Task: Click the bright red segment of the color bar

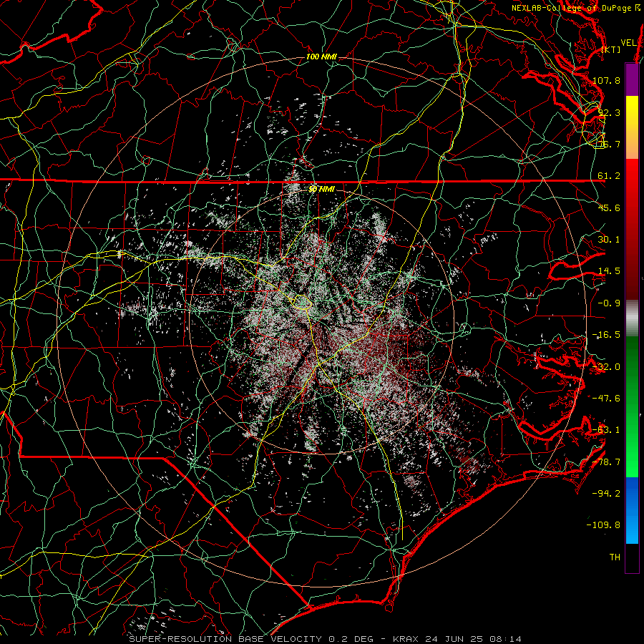Action: click(x=632, y=230)
